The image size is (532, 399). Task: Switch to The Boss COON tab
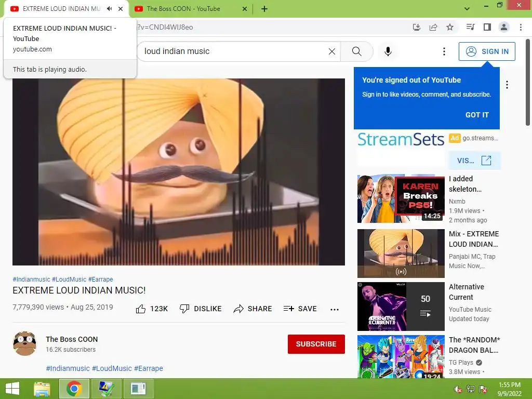183,9
